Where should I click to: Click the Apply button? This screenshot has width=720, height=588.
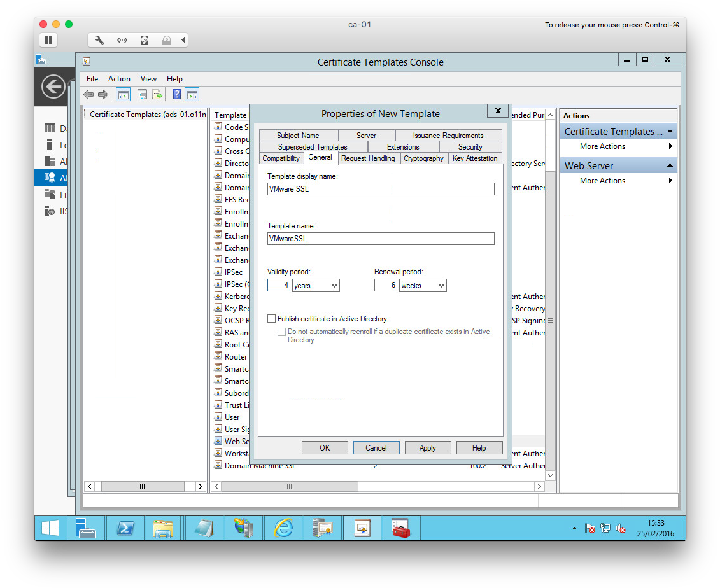428,448
